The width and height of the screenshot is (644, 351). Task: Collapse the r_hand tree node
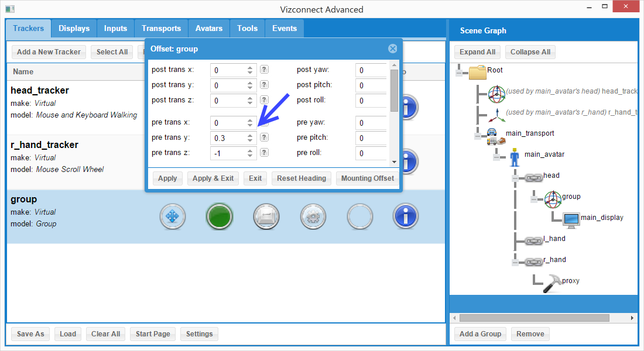click(x=515, y=262)
